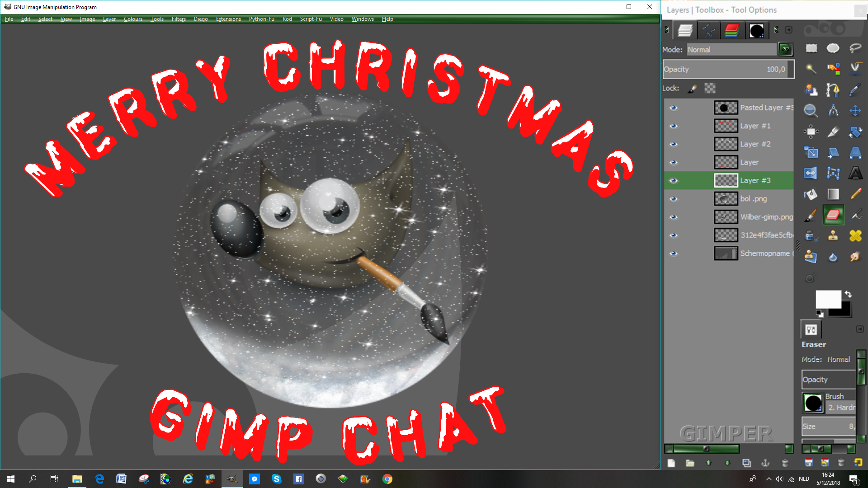Click the white foreground color swatch

coord(828,299)
